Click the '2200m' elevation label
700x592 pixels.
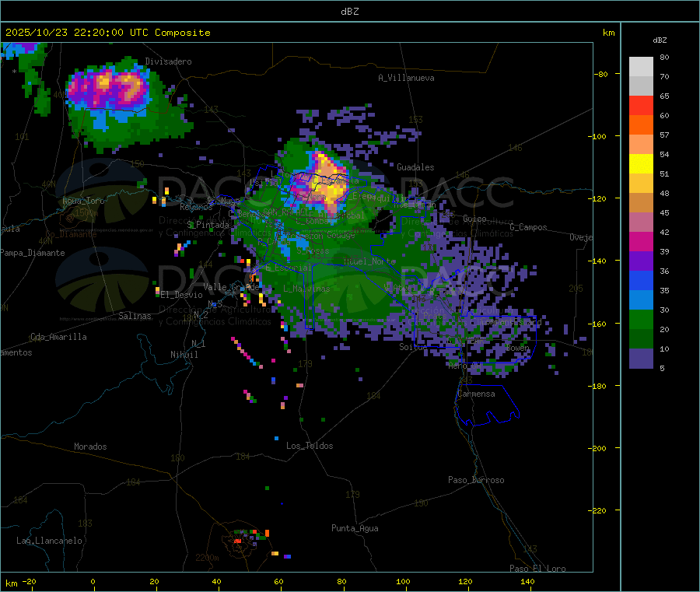(x=207, y=558)
